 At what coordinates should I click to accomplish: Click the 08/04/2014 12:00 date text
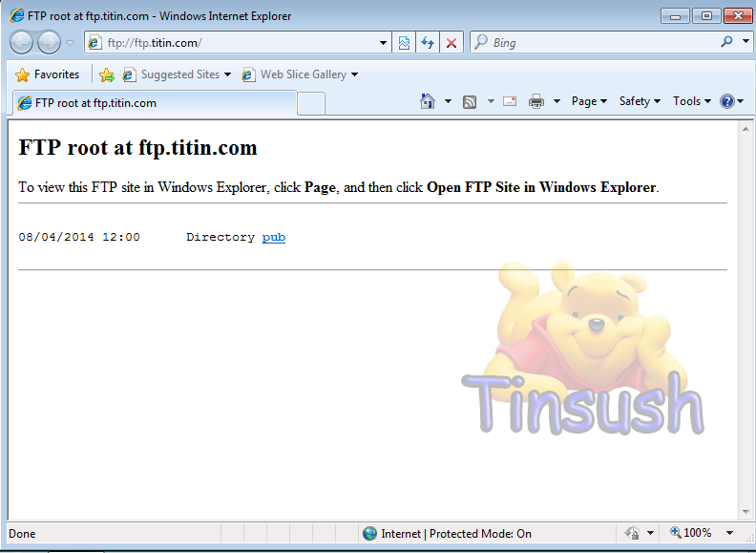79,238
